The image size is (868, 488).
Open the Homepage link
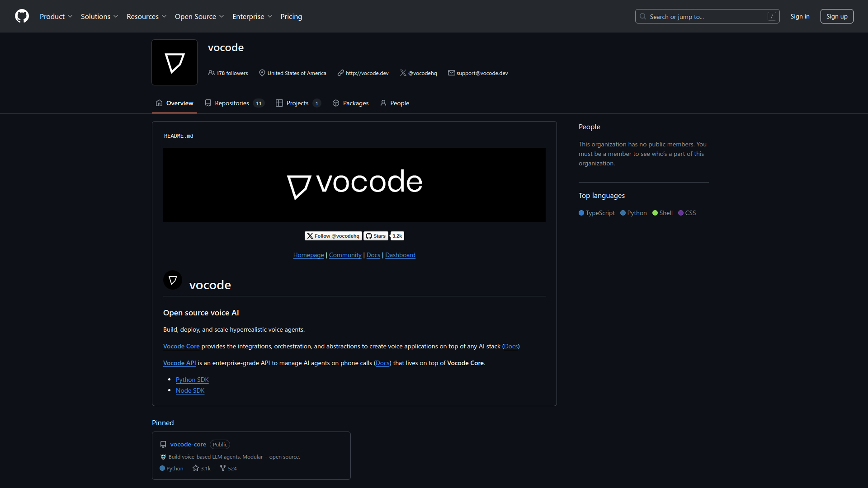308,255
